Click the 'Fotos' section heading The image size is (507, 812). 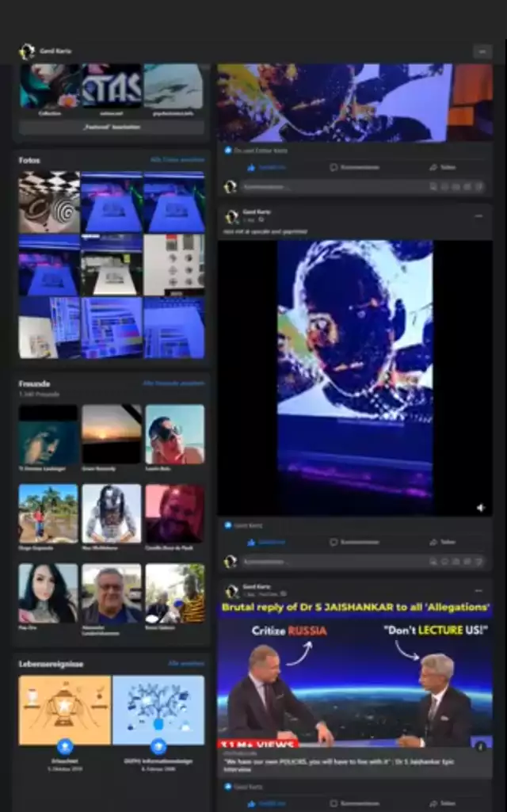click(29, 160)
